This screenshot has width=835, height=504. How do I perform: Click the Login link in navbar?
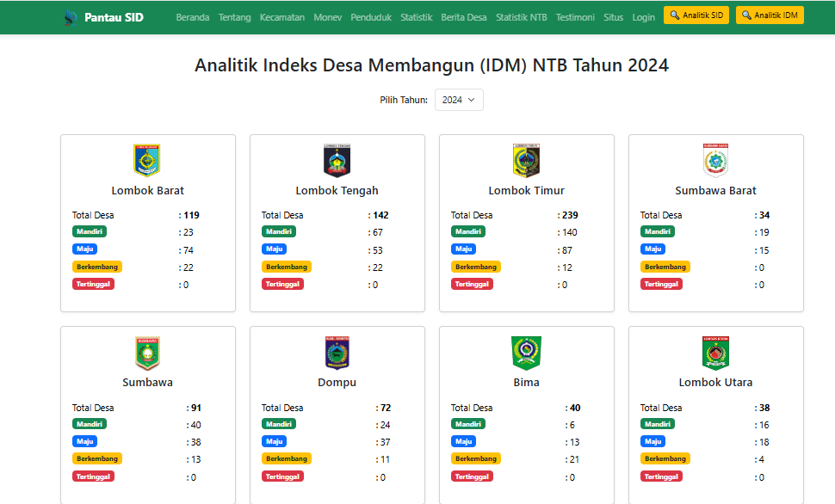coord(643,17)
